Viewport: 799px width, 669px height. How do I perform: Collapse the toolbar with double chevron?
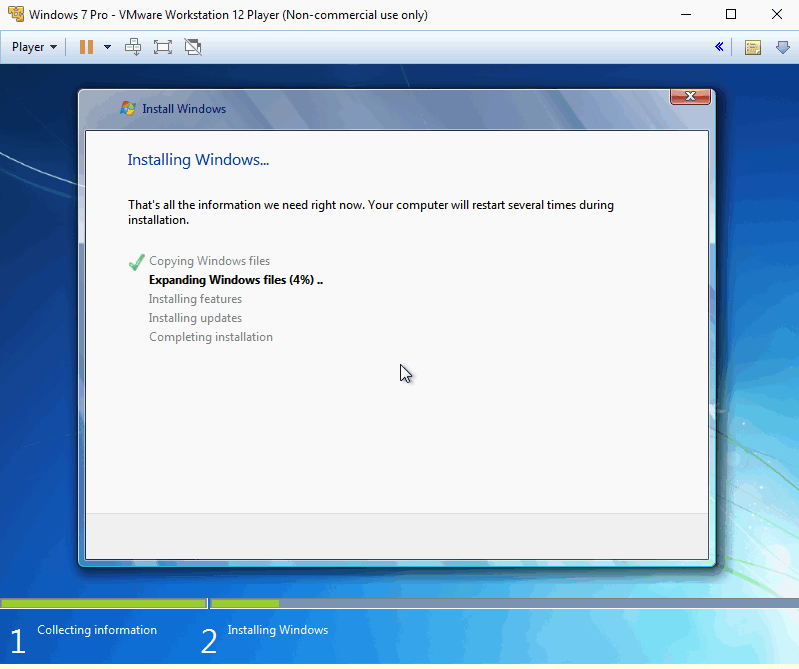tap(719, 47)
